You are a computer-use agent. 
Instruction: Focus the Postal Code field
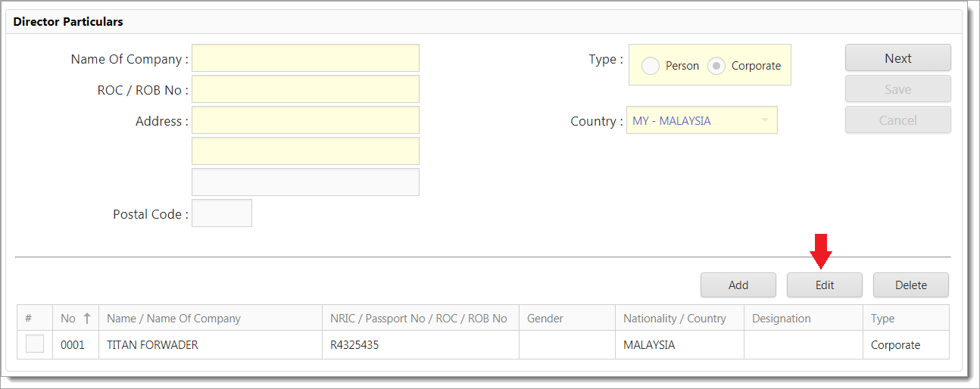point(222,213)
